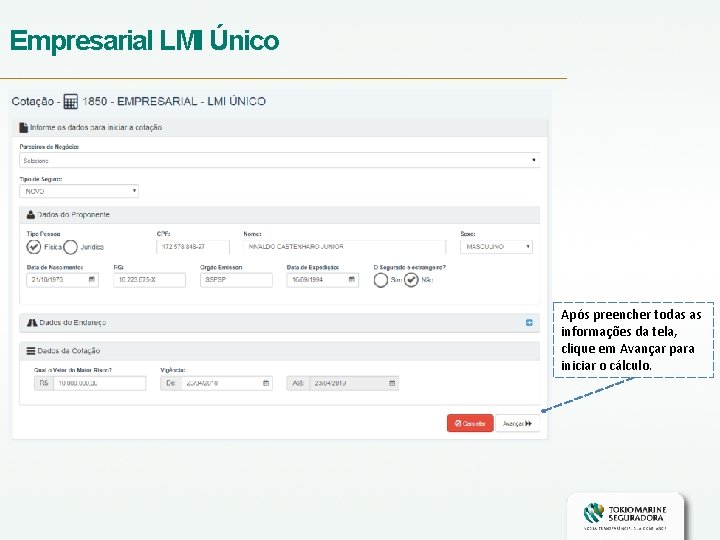
Task: Select the Jurídica person type radio
Action: tap(70, 247)
